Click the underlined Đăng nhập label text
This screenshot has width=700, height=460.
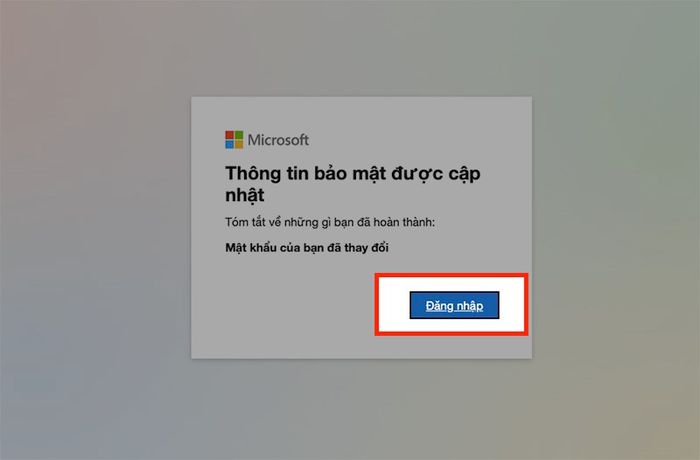click(x=454, y=305)
